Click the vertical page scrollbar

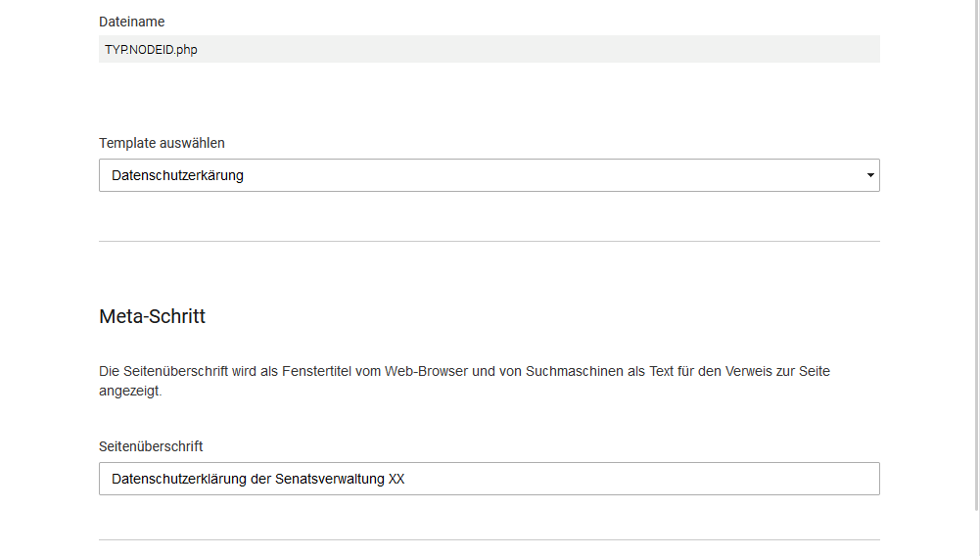[x=977, y=255]
